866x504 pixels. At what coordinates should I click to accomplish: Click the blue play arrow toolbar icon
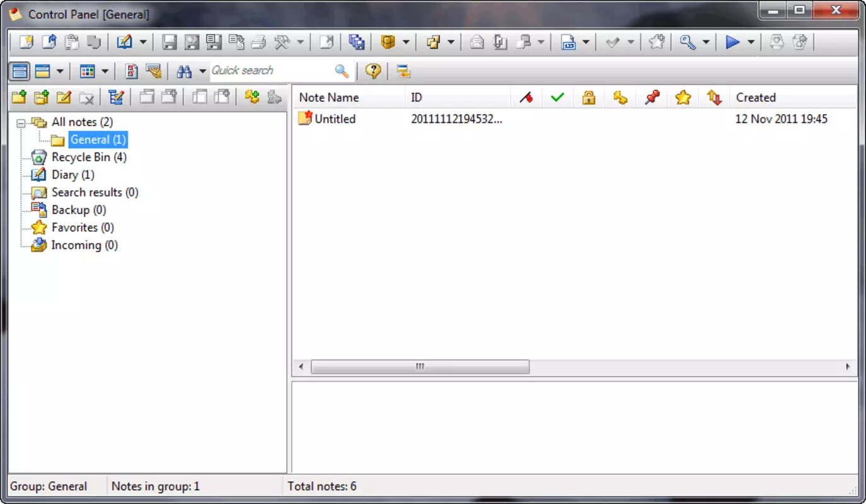coord(732,42)
